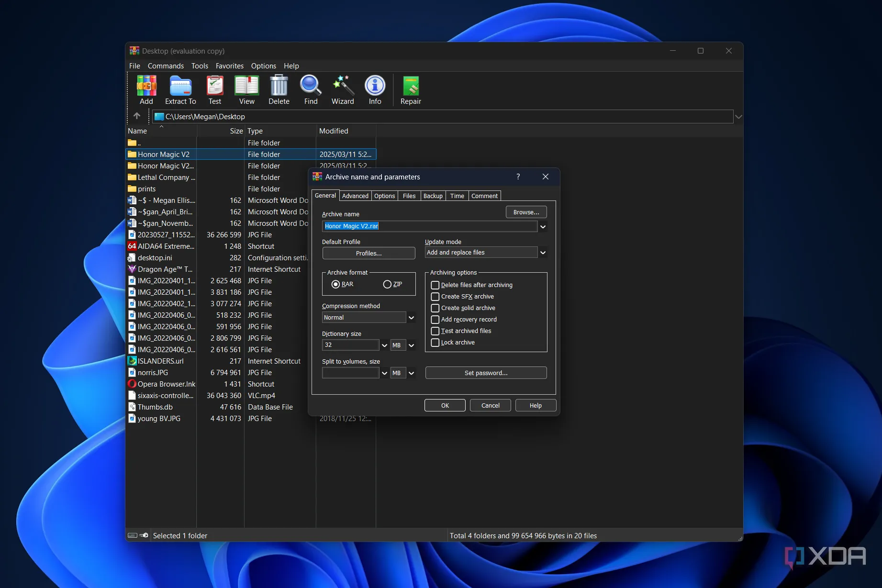Screen dimensions: 882x588
Task: Click the WinRAR title bar app icon
Action: [x=134, y=51]
